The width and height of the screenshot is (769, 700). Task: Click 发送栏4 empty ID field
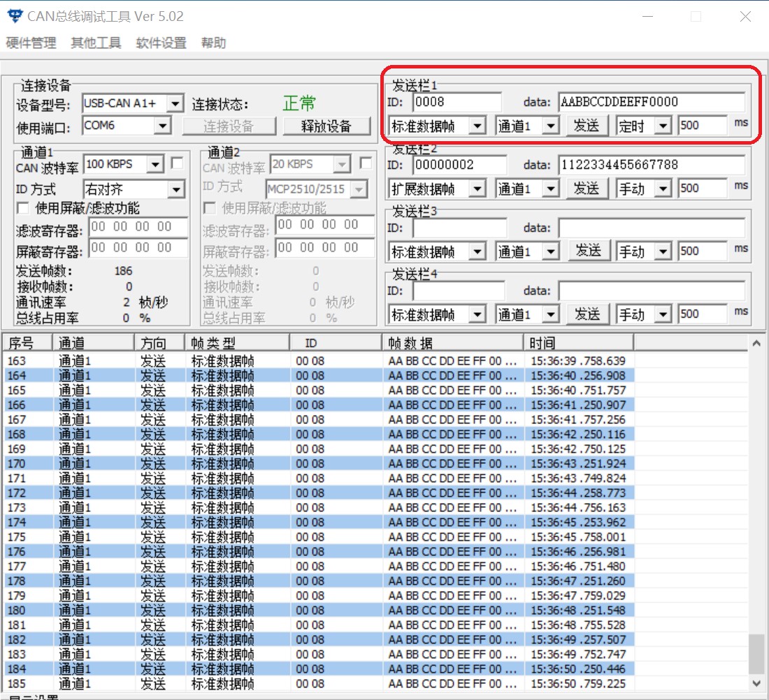click(x=459, y=291)
